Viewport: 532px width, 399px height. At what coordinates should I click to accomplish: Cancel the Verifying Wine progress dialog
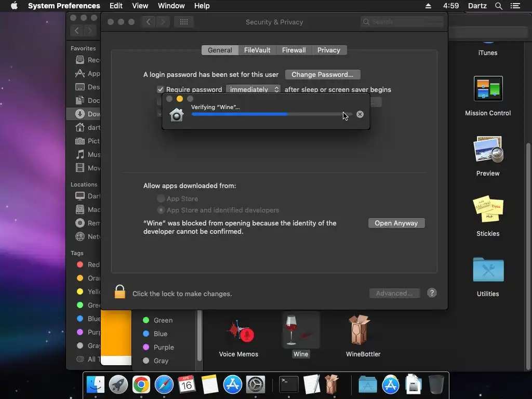coord(360,114)
